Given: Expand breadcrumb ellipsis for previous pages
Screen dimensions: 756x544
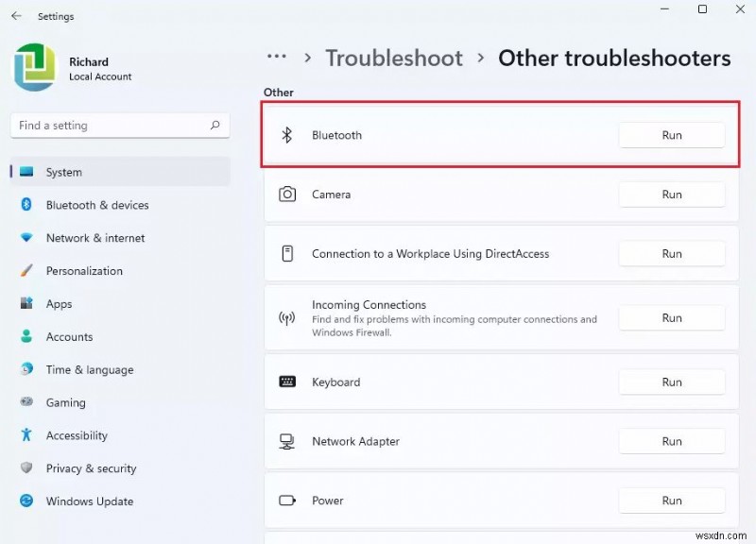Looking at the screenshot, I should click(277, 57).
